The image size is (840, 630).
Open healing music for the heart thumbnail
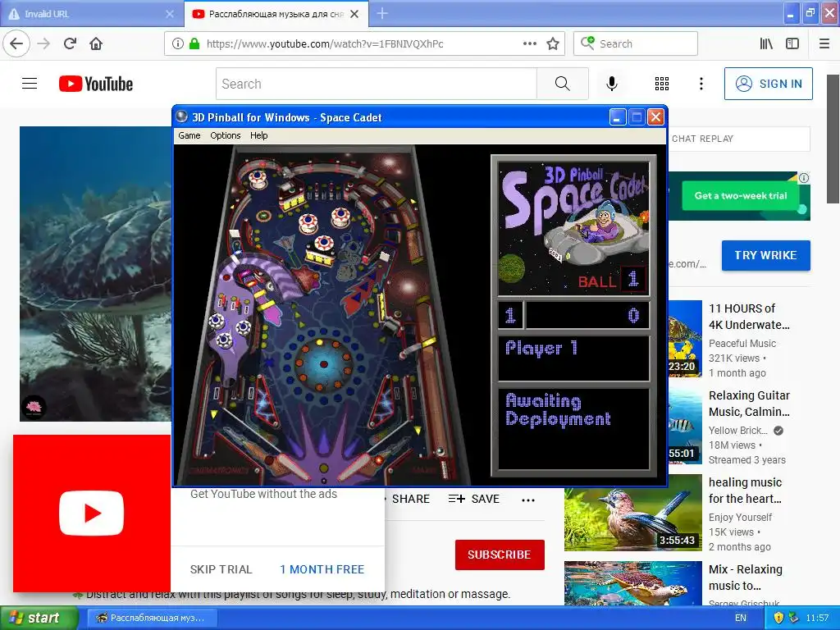click(x=633, y=512)
